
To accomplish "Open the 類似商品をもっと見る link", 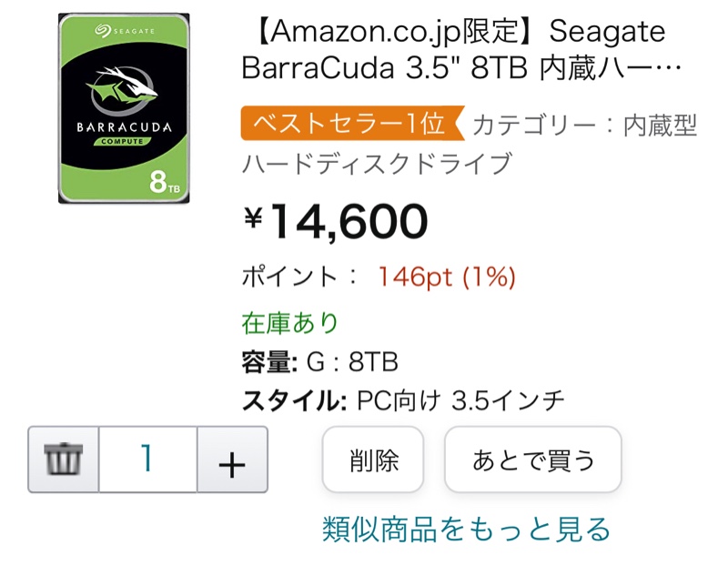I will (x=466, y=530).
